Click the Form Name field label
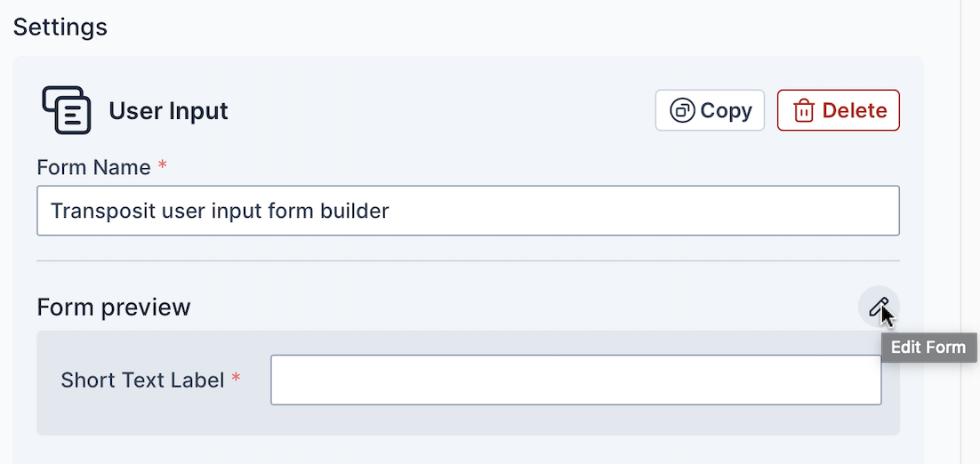The width and height of the screenshot is (980, 464). click(x=94, y=166)
